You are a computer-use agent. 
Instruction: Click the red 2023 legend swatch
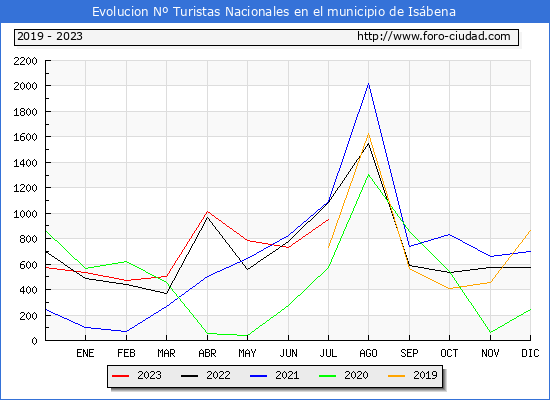[x=121, y=376]
